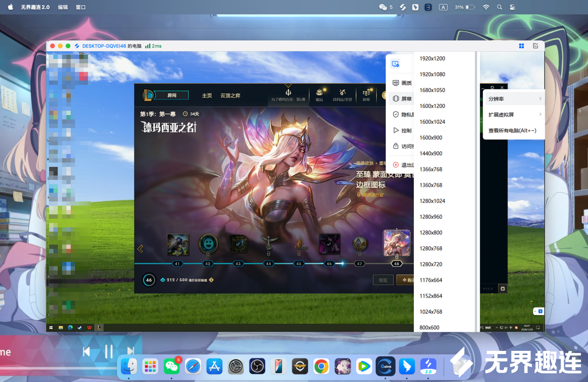Open the 画质 HD quality option
Viewport: 588px width, 382px height.
pyautogui.click(x=402, y=83)
